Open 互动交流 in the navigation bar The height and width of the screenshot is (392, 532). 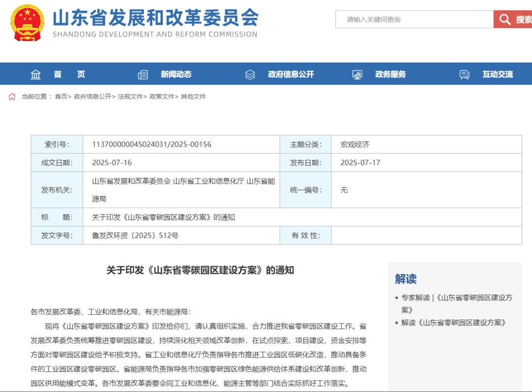pos(498,74)
